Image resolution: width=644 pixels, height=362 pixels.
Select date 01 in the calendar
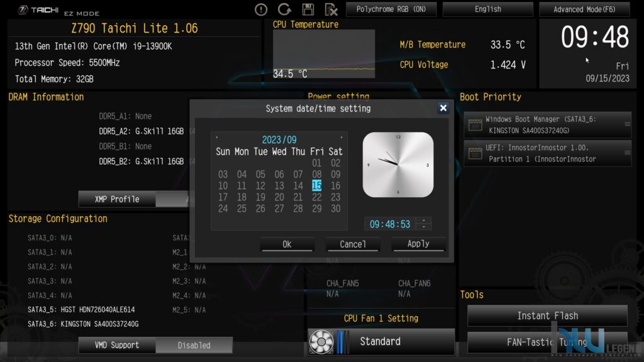tap(317, 163)
